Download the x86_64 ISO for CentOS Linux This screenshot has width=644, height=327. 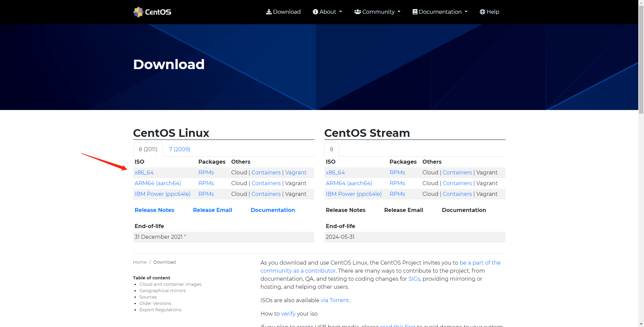click(144, 172)
